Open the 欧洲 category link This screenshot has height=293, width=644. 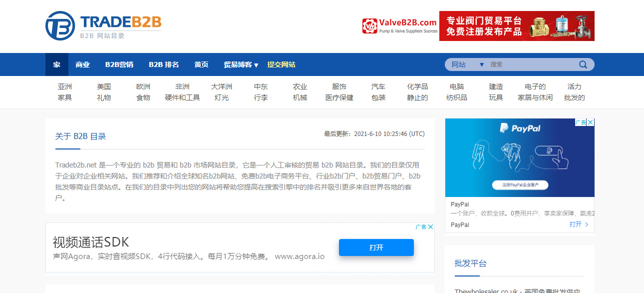coord(143,86)
